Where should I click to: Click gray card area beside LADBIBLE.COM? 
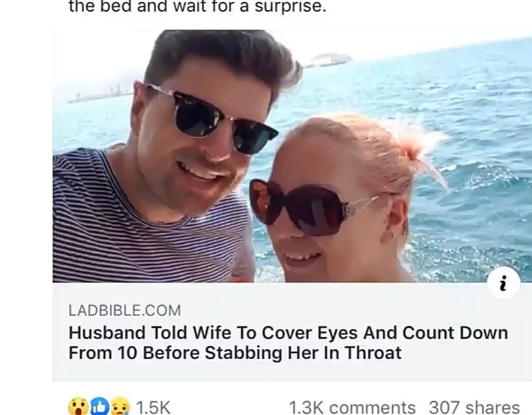pyautogui.click(x=340, y=310)
